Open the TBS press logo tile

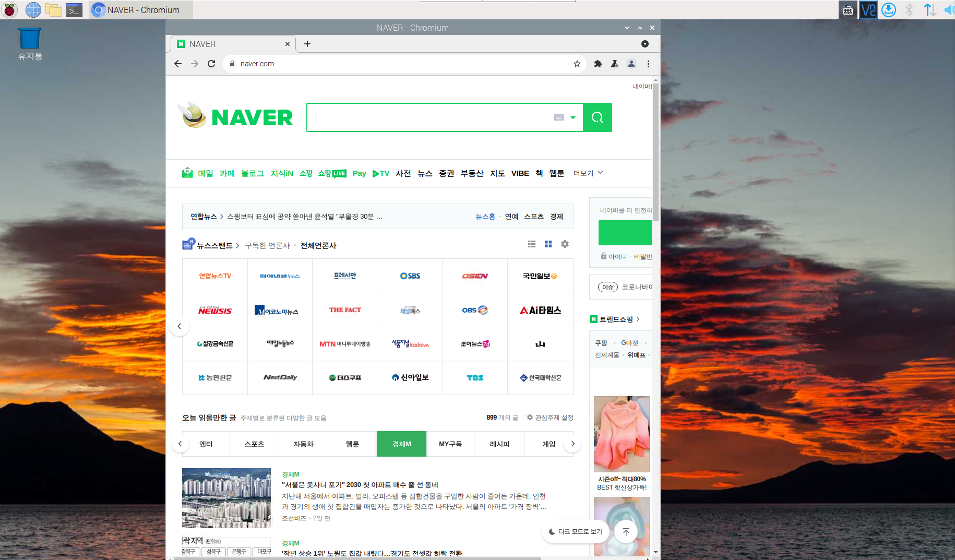(x=475, y=378)
